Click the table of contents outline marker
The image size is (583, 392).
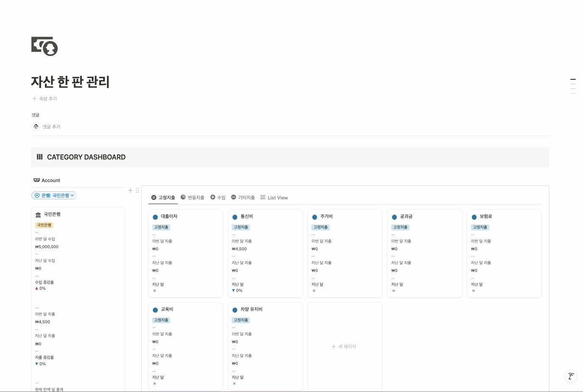(x=573, y=79)
